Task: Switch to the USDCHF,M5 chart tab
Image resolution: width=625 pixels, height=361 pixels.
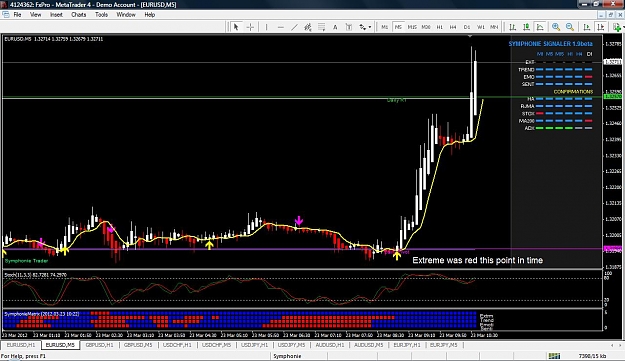Action: (x=216, y=345)
